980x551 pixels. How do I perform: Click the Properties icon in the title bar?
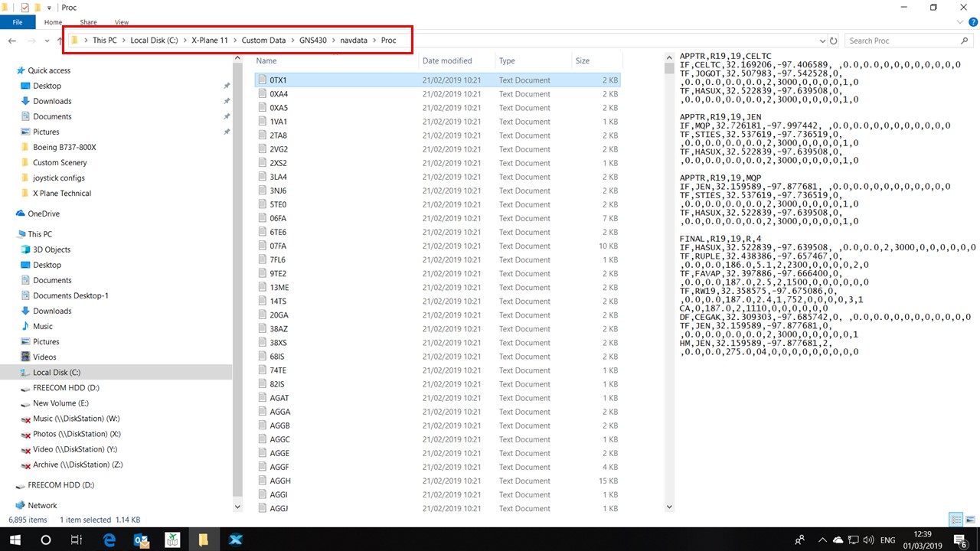pyautogui.click(x=24, y=8)
